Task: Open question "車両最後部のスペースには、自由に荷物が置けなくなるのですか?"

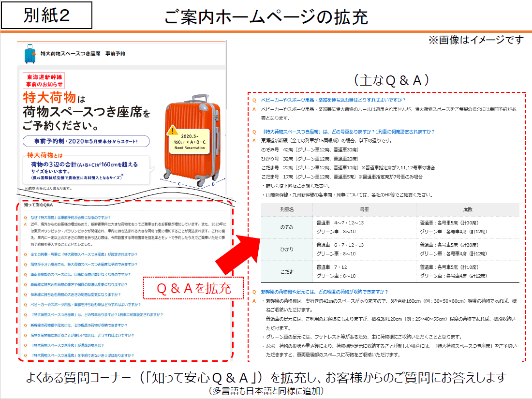Action: (80, 275)
